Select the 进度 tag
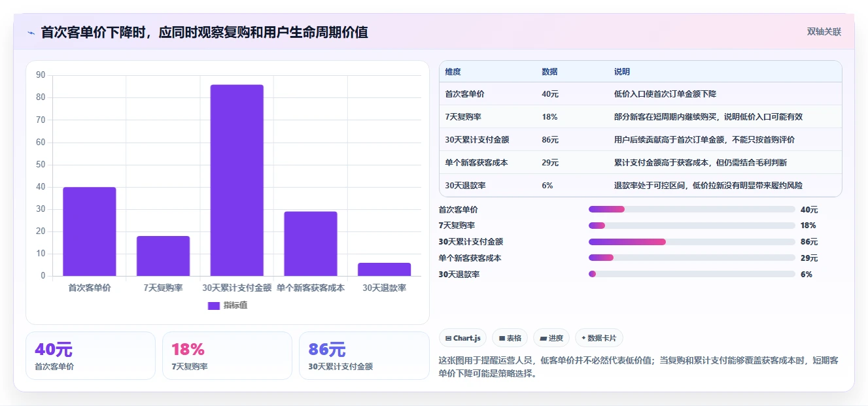 click(x=551, y=338)
